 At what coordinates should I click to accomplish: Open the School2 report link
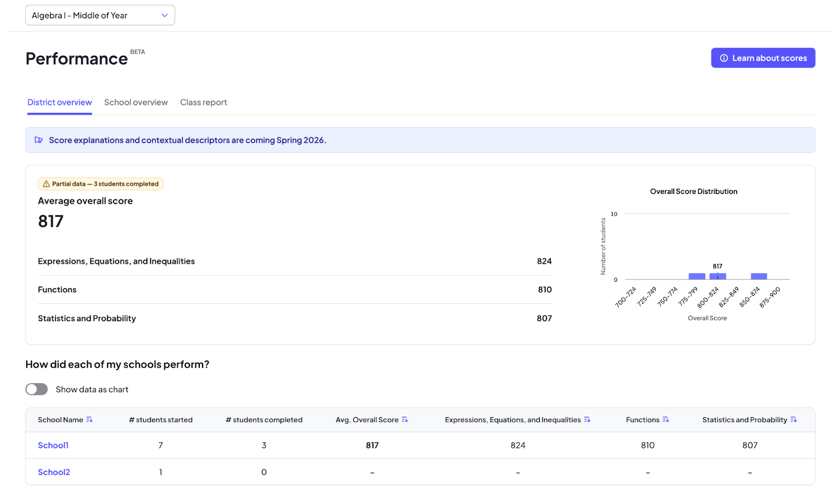click(54, 472)
